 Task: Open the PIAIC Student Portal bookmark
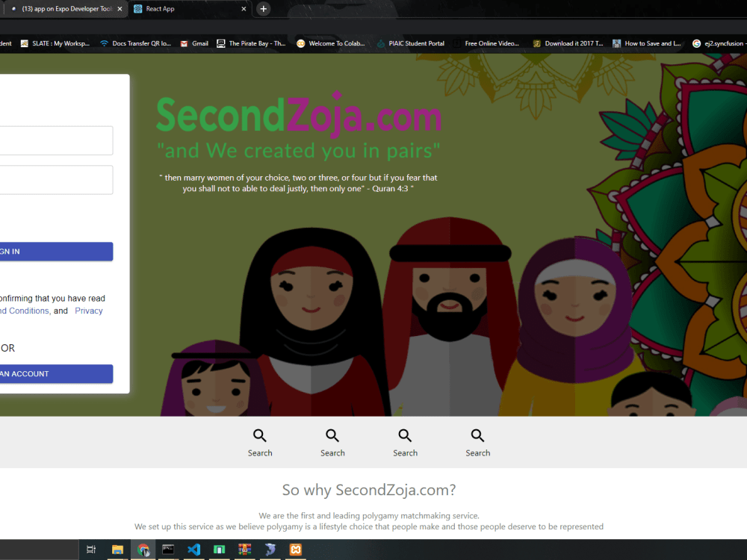point(411,43)
